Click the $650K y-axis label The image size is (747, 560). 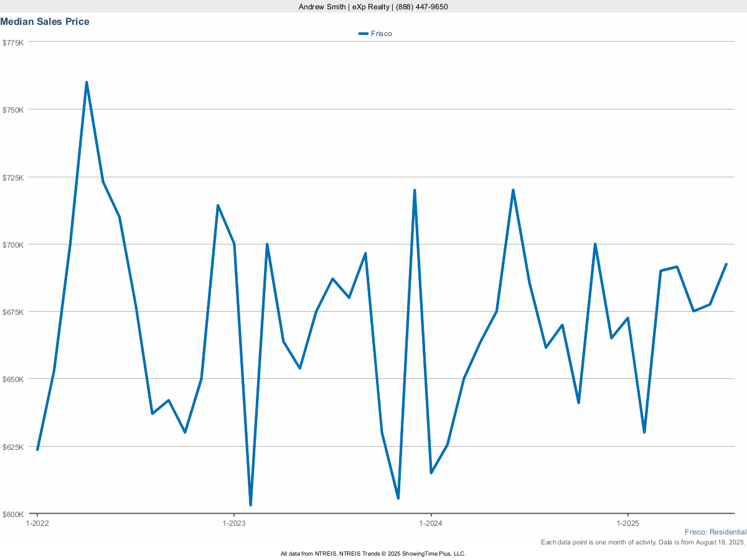(x=13, y=379)
